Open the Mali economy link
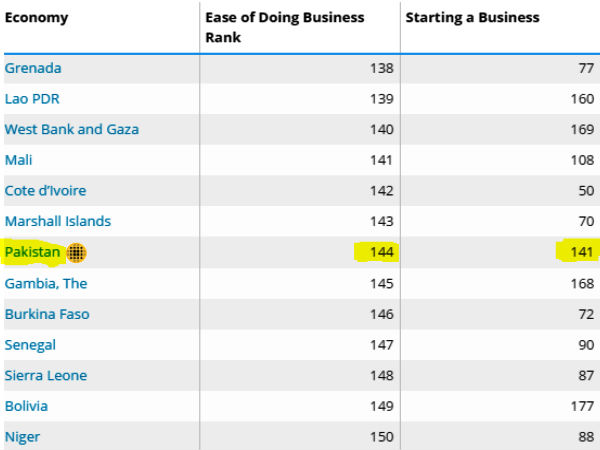600x450 pixels. [19, 160]
